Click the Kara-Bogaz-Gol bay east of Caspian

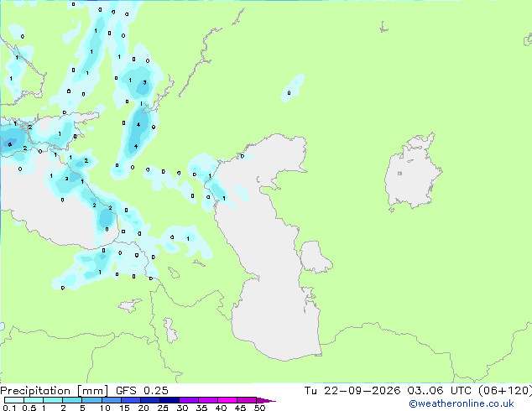coord(315,257)
